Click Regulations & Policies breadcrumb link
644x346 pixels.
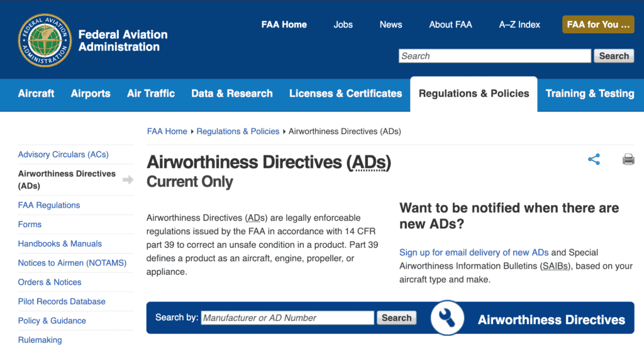(x=237, y=131)
